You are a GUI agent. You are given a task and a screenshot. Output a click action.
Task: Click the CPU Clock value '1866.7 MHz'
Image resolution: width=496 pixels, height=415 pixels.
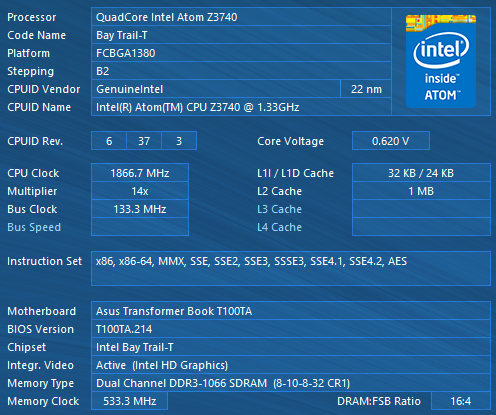[140, 173]
